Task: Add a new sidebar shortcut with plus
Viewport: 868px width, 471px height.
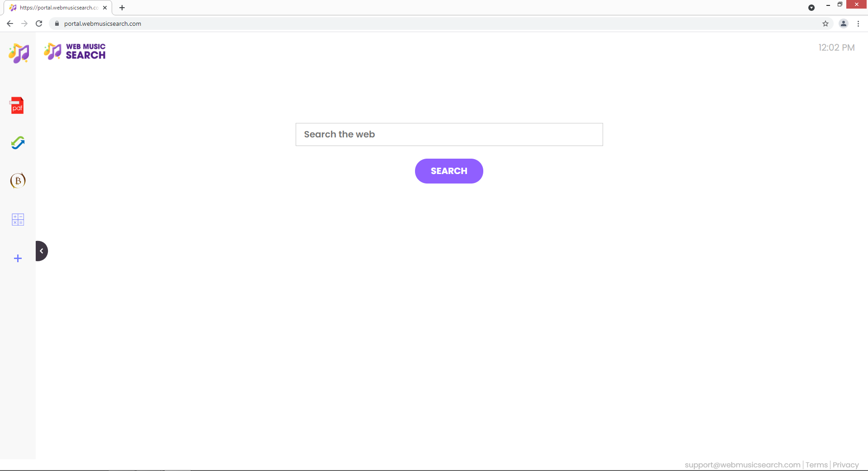Action: pyautogui.click(x=18, y=259)
